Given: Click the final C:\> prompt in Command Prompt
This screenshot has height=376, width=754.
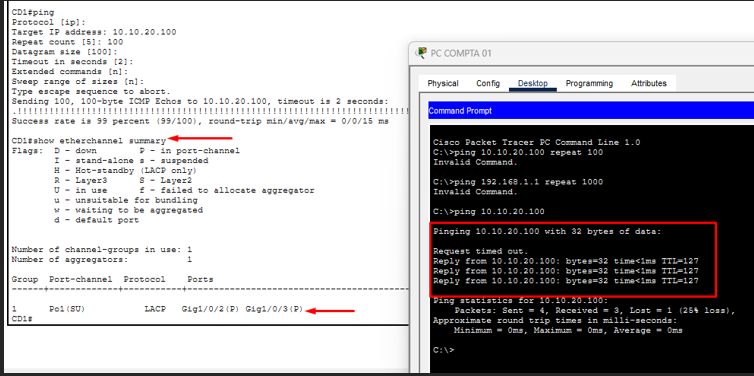Looking at the screenshot, I should (x=443, y=350).
